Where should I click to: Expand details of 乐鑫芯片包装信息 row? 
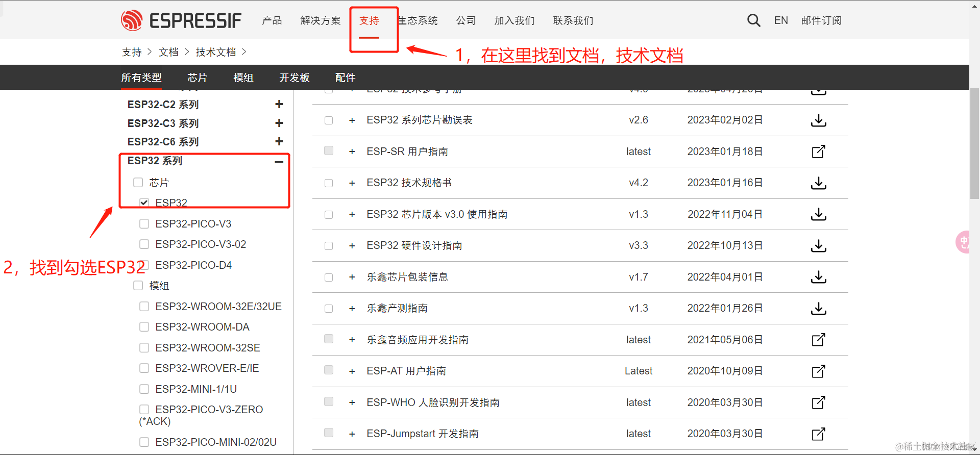pyautogui.click(x=352, y=277)
